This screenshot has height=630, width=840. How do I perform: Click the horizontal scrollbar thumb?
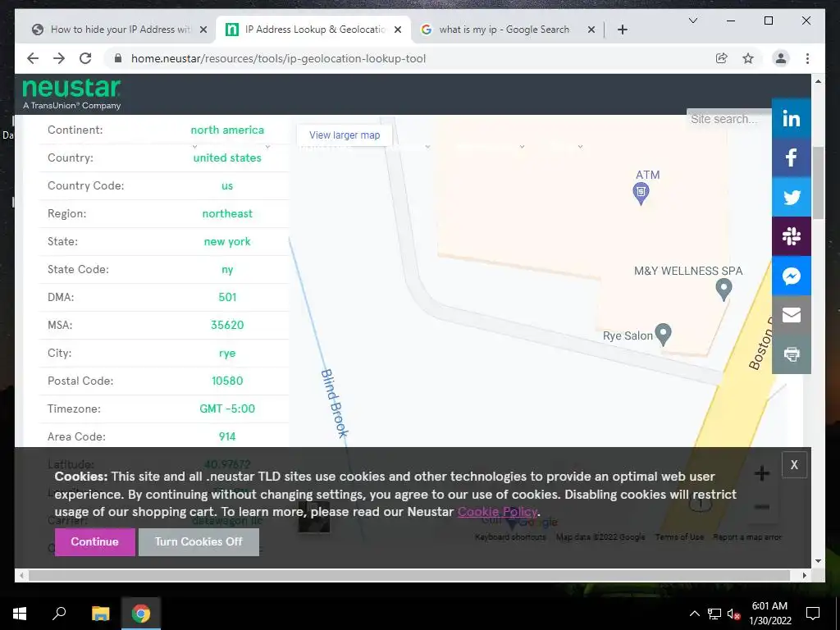point(409,575)
